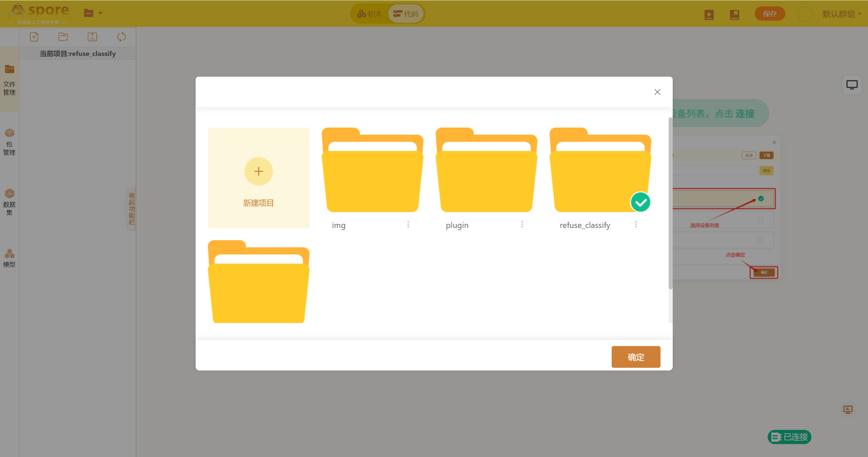Screen dimensions: 868x457
Task: Open the run program play icon
Action: [x=709, y=15]
